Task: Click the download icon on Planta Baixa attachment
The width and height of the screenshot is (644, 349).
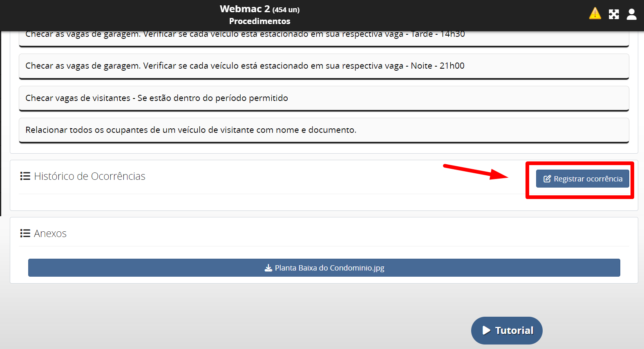Action: pyautogui.click(x=268, y=268)
